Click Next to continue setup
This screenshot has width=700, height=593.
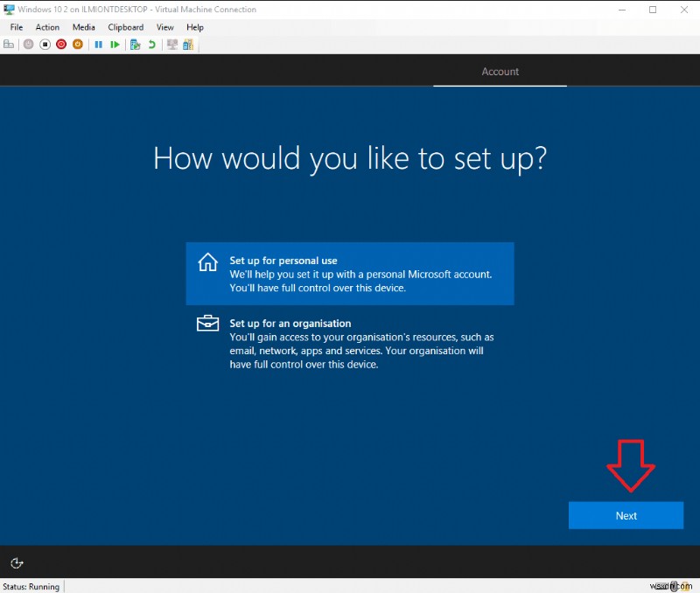626,515
